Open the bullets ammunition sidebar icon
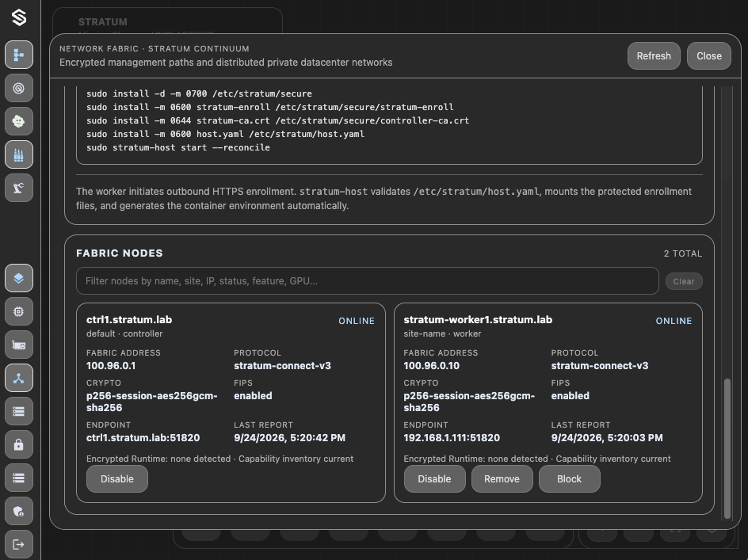The image size is (748, 560). pos(19,154)
